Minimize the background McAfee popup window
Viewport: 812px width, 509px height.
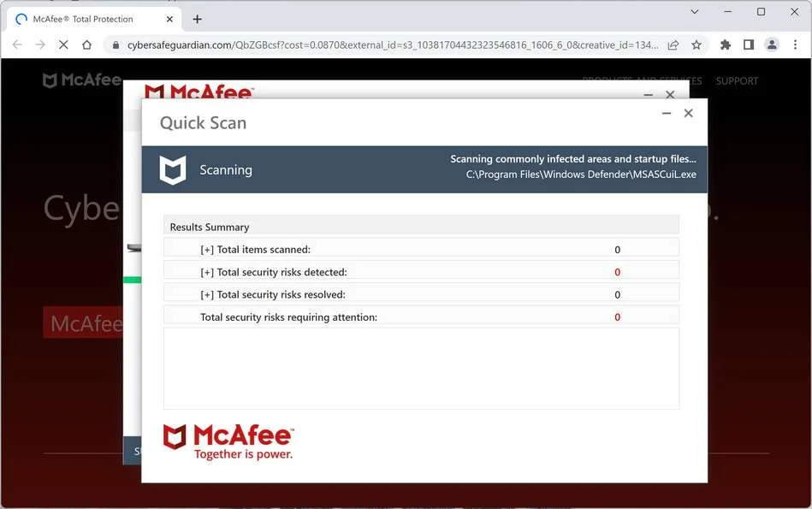(x=648, y=95)
